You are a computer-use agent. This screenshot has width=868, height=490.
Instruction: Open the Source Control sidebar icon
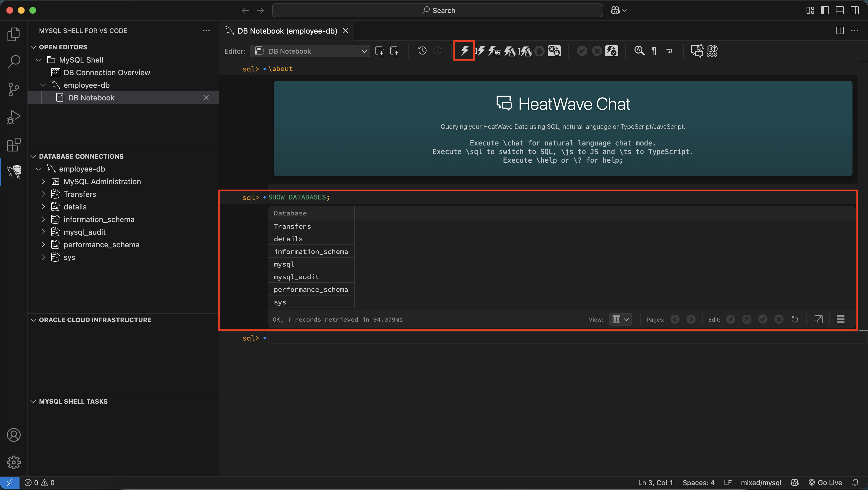(13, 90)
